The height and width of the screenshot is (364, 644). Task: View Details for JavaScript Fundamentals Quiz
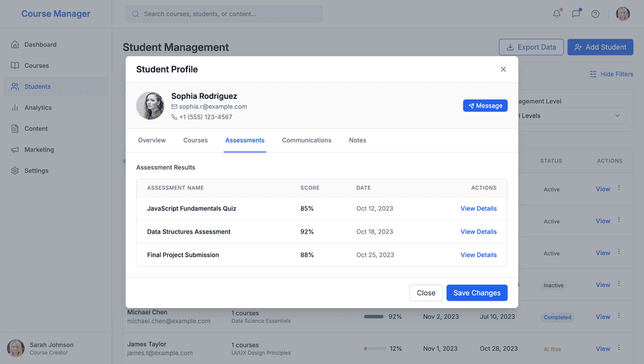coord(478,209)
